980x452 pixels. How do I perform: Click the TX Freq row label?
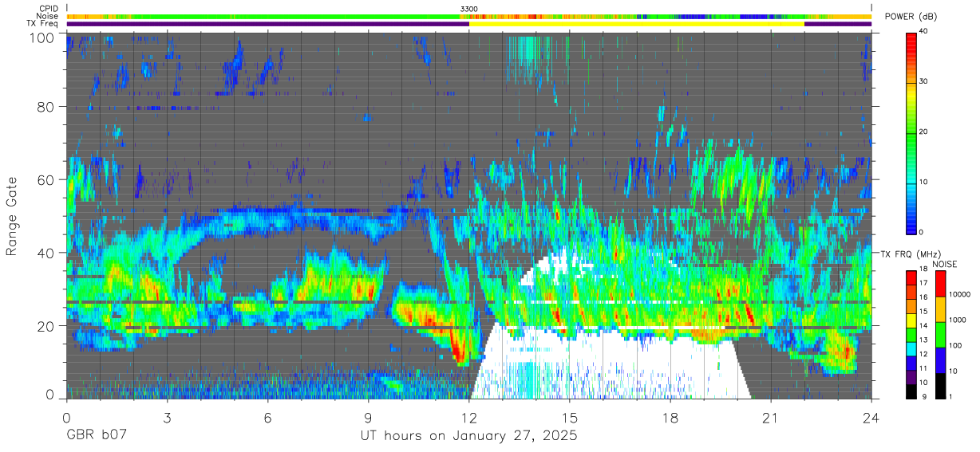(x=43, y=24)
